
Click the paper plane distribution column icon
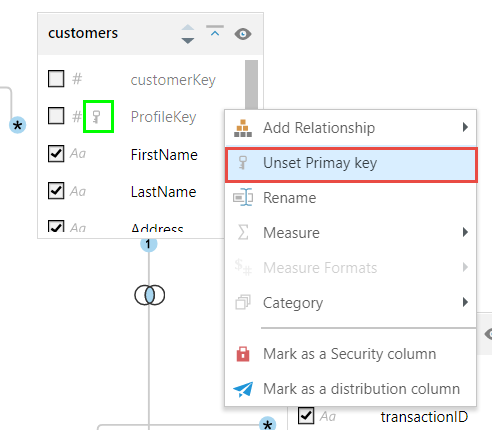click(243, 389)
